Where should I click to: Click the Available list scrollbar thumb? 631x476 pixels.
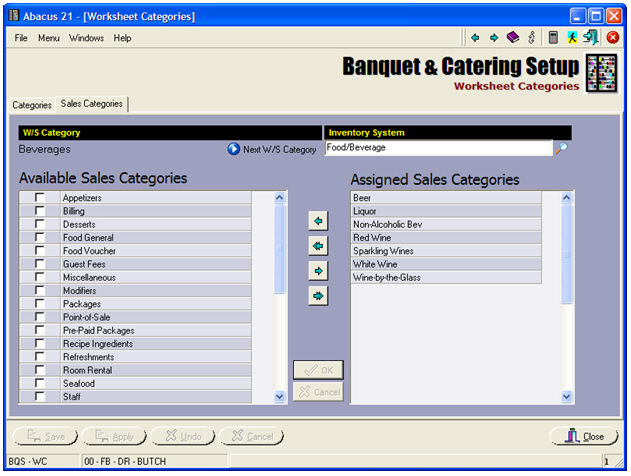pos(279,249)
